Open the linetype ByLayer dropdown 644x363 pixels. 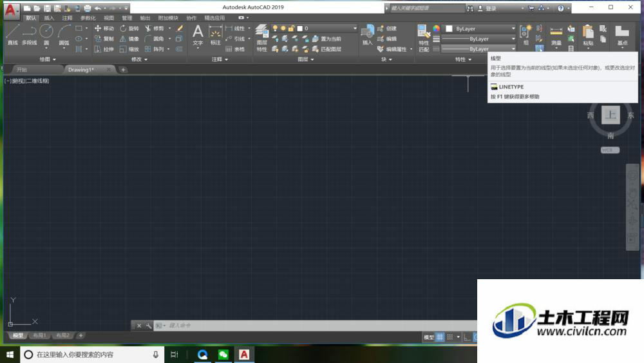478,49
